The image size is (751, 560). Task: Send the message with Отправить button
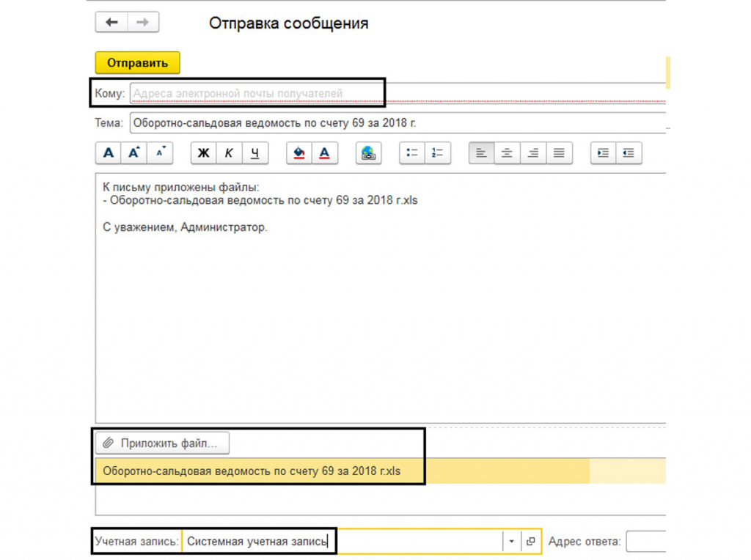[x=137, y=63]
